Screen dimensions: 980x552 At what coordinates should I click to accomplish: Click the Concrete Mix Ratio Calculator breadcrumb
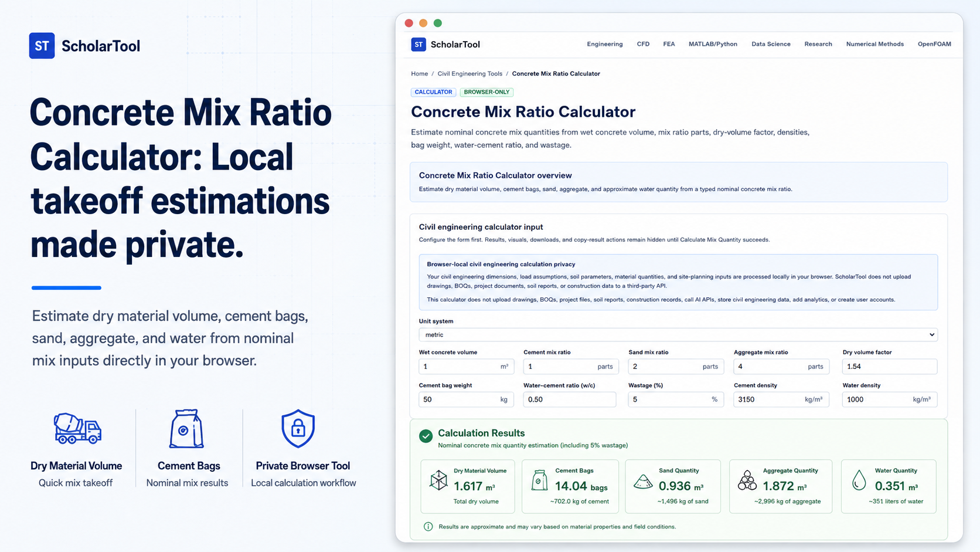pyautogui.click(x=556, y=74)
